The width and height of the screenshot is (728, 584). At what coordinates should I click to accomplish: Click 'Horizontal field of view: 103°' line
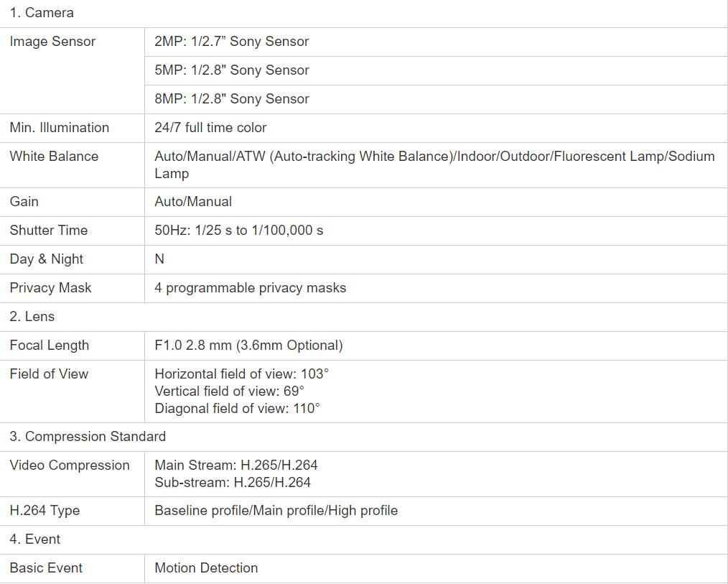pos(241,374)
